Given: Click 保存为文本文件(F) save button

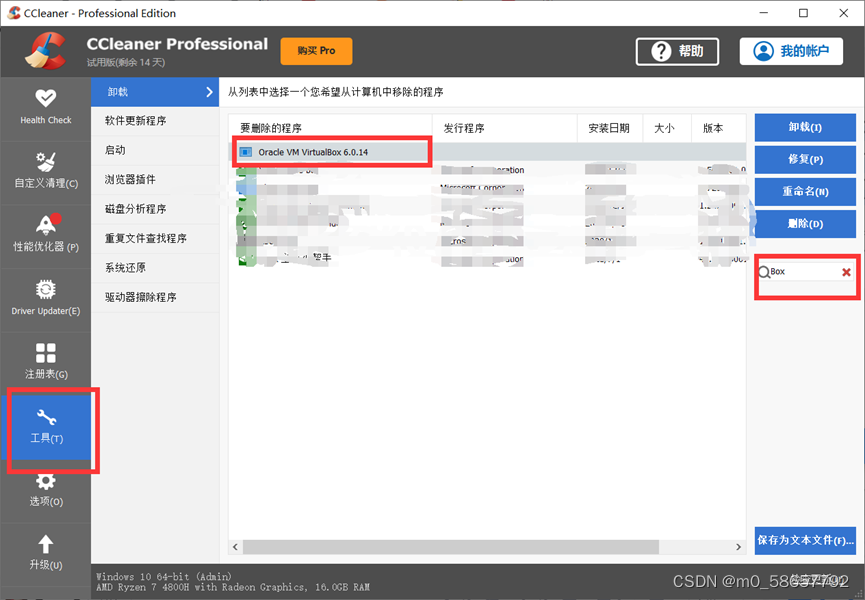Looking at the screenshot, I should click(x=805, y=540).
